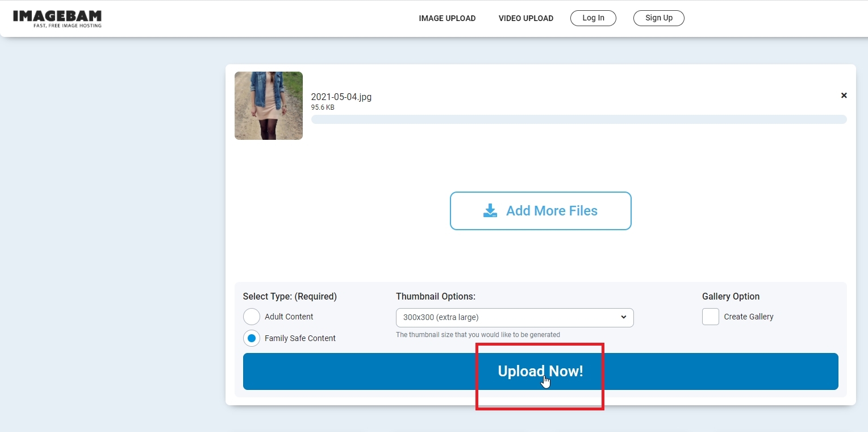Open the Thumbnail Options size dropdown

515,317
